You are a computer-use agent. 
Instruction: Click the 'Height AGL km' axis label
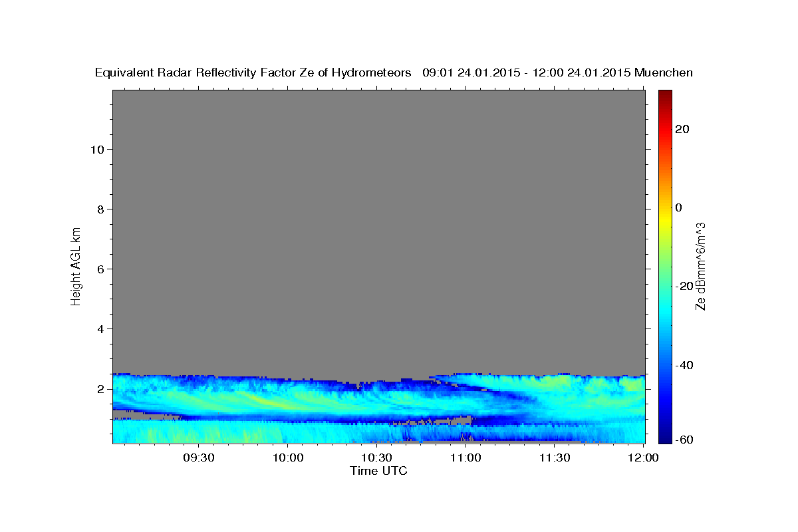(76, 265)
